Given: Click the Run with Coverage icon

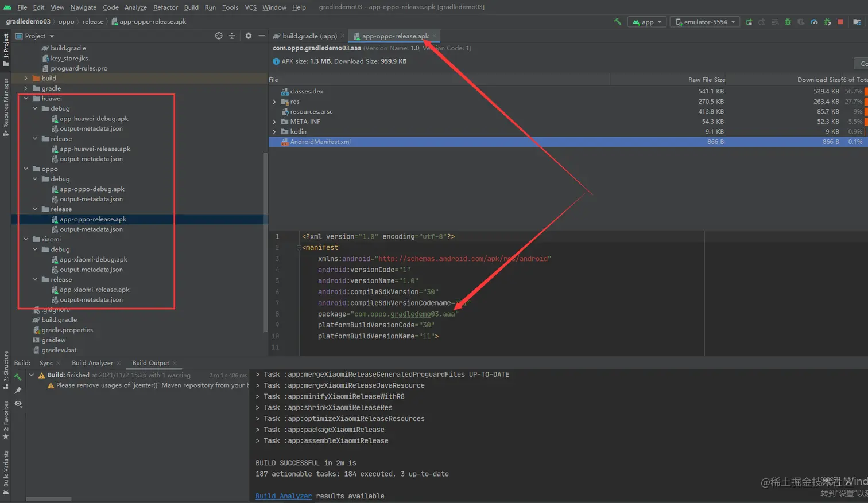Looking at the screenshot, I should tap(801, 22).
